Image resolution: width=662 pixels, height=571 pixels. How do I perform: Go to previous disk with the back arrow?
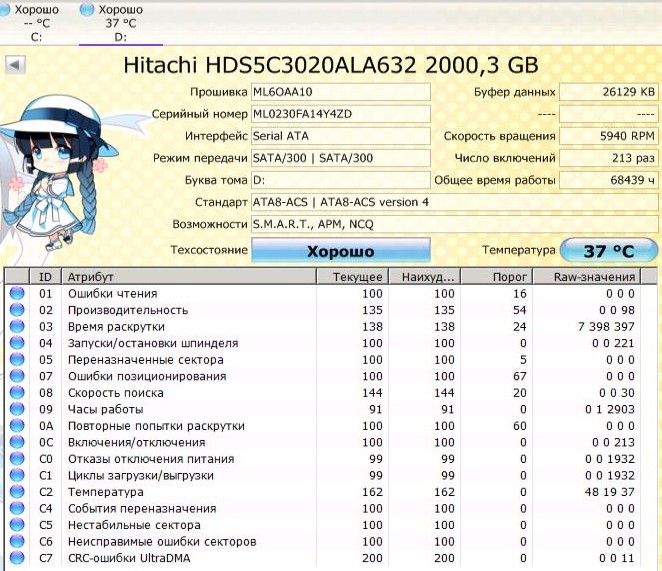pos(16,65)
